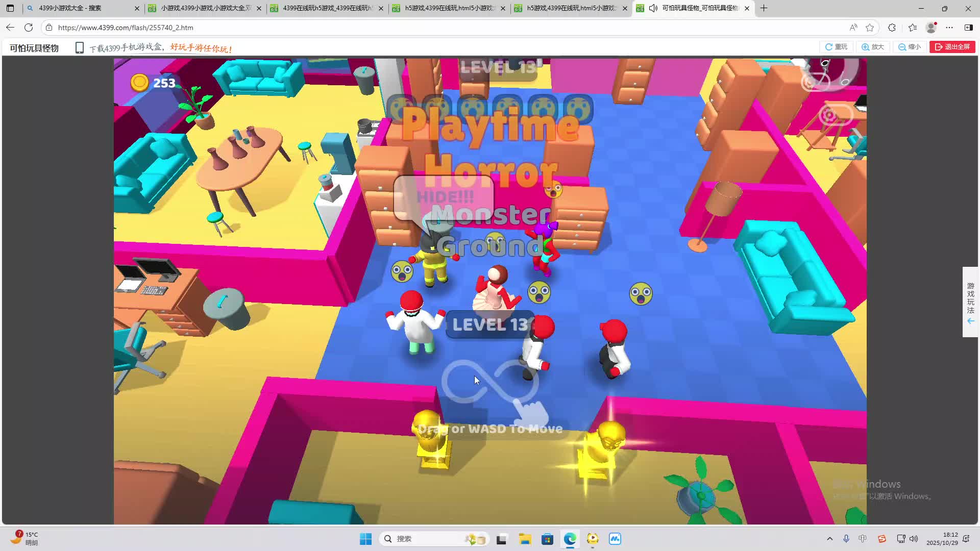
Task: Open the Windows Start menu
Action: [365, 539]
